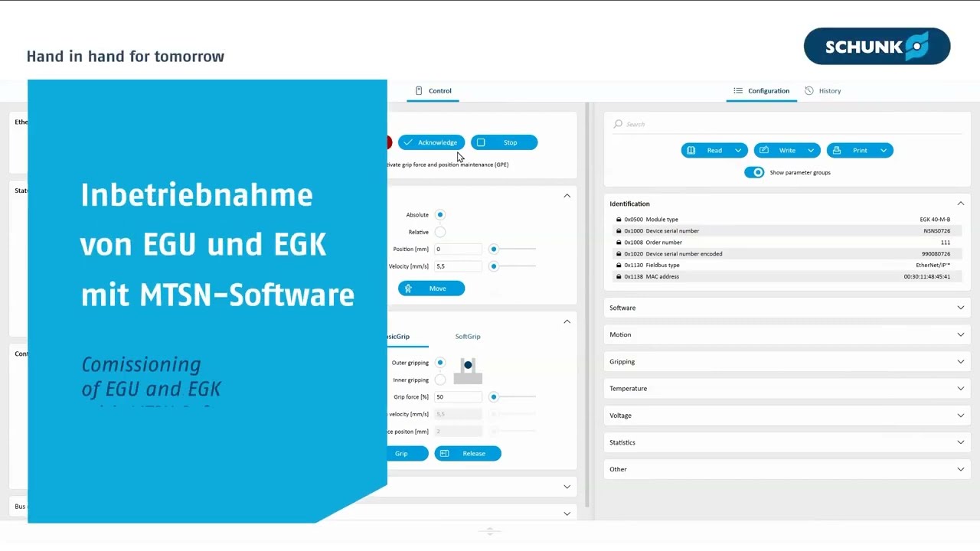
Task: Click the EtherNet/IP fieldbus value
Action: pyautogui.click(x=933, y=266)
